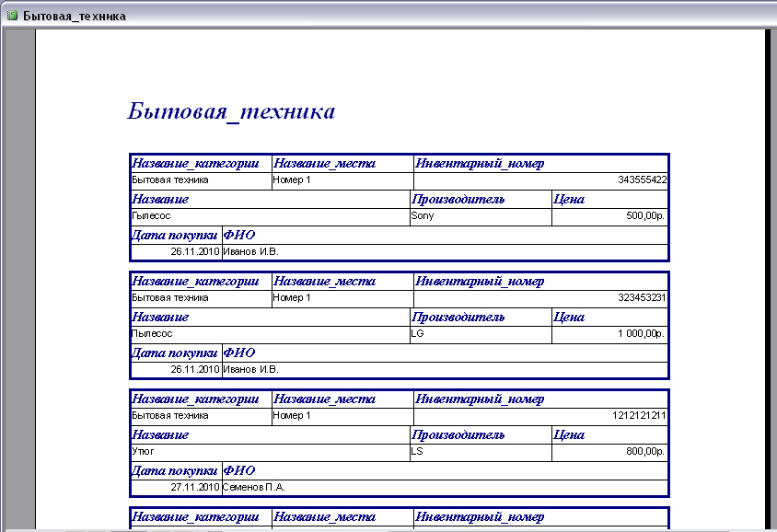Click the LG manufacturer value

click(x=418, y=334)
